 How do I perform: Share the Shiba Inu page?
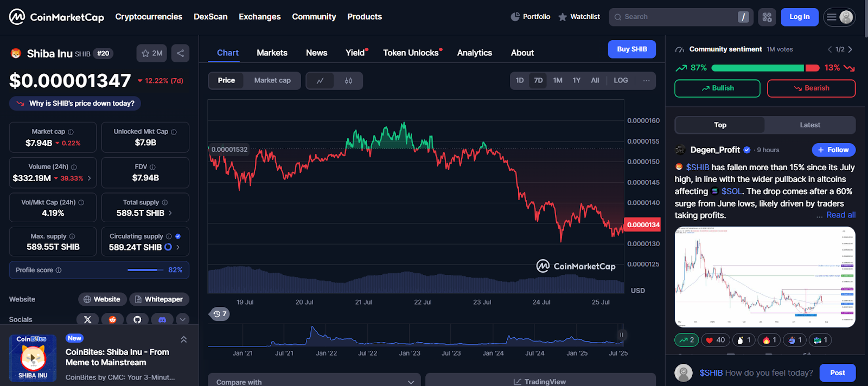[181, 53]
